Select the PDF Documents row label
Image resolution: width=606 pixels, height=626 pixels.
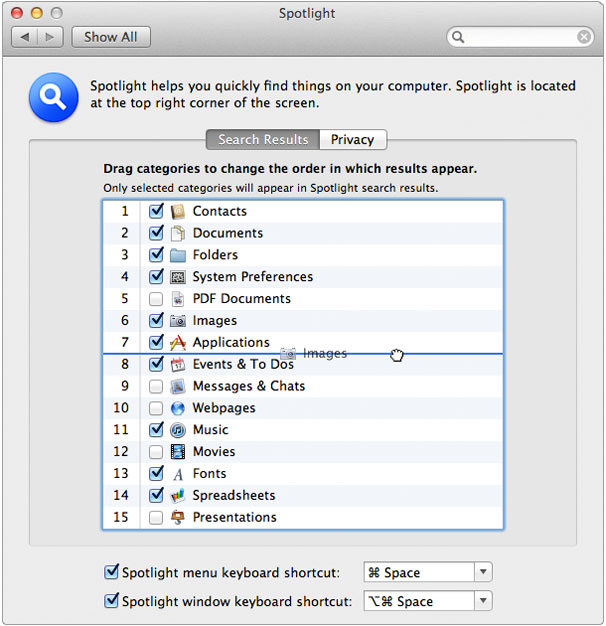pos(242,299)
